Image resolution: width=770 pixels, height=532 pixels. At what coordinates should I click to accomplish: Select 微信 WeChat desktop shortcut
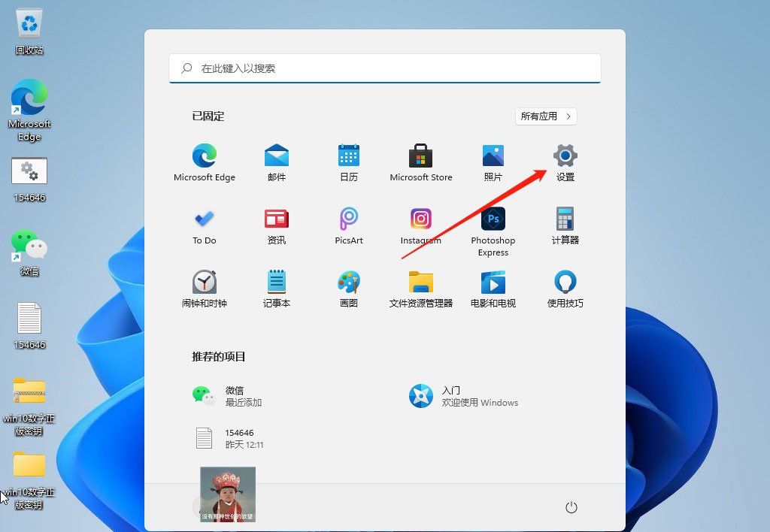pos(29,252)
